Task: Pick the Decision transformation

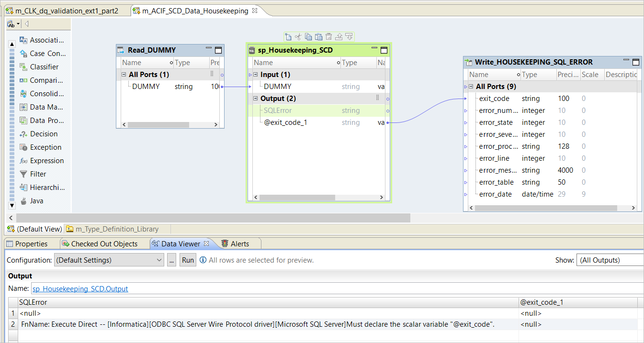Action: coord(38,134)
